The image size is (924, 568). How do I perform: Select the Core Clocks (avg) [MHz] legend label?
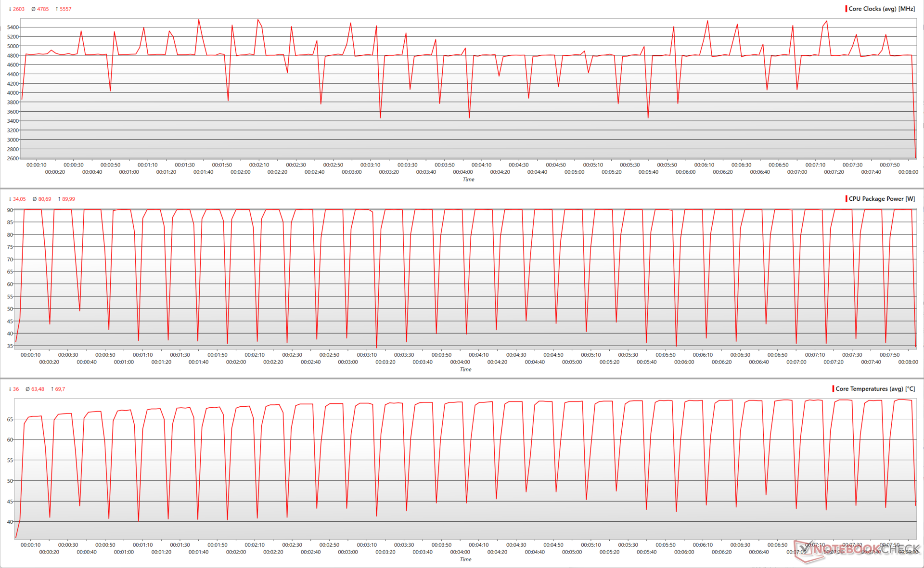(882, 9)
